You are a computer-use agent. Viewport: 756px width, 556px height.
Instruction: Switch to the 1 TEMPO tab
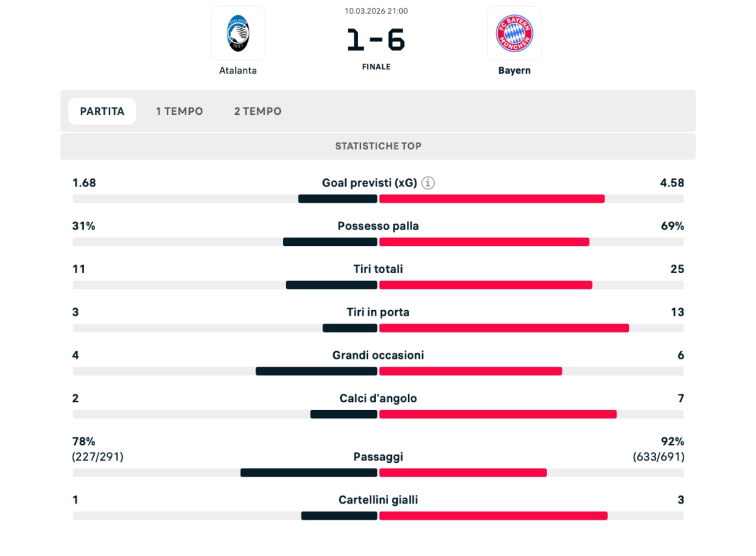click(179, 111)
